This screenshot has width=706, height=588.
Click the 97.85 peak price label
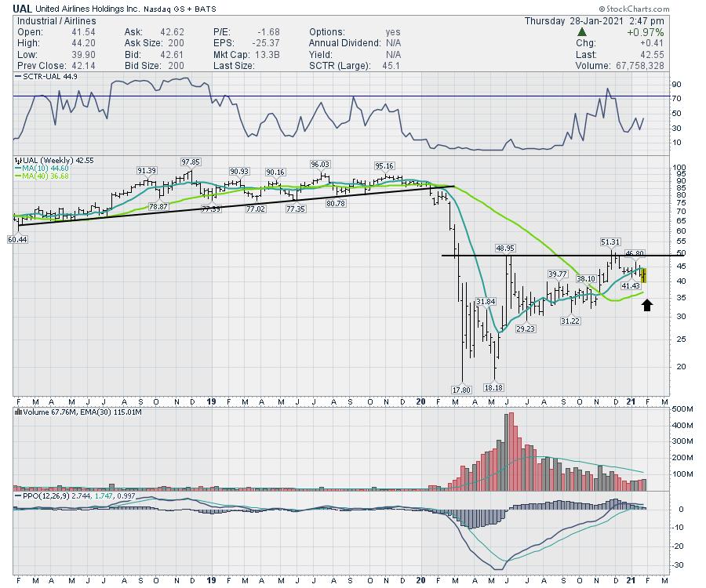191,162
